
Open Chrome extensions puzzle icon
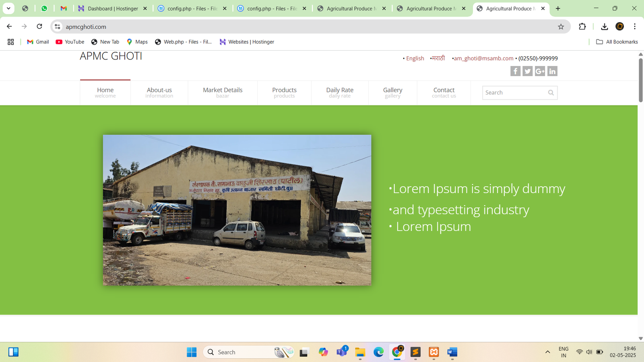pos(582,27)
